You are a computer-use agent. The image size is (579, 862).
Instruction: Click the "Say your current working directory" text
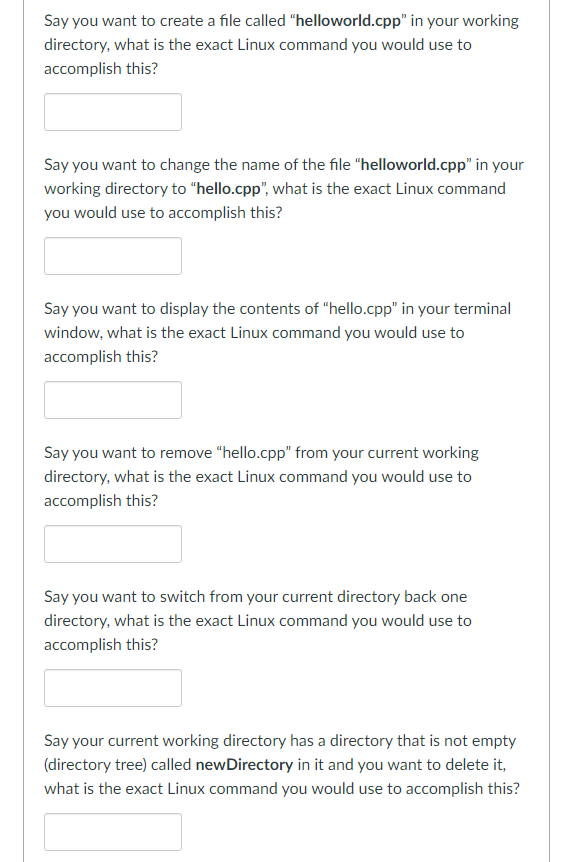(x=165, y=741)
